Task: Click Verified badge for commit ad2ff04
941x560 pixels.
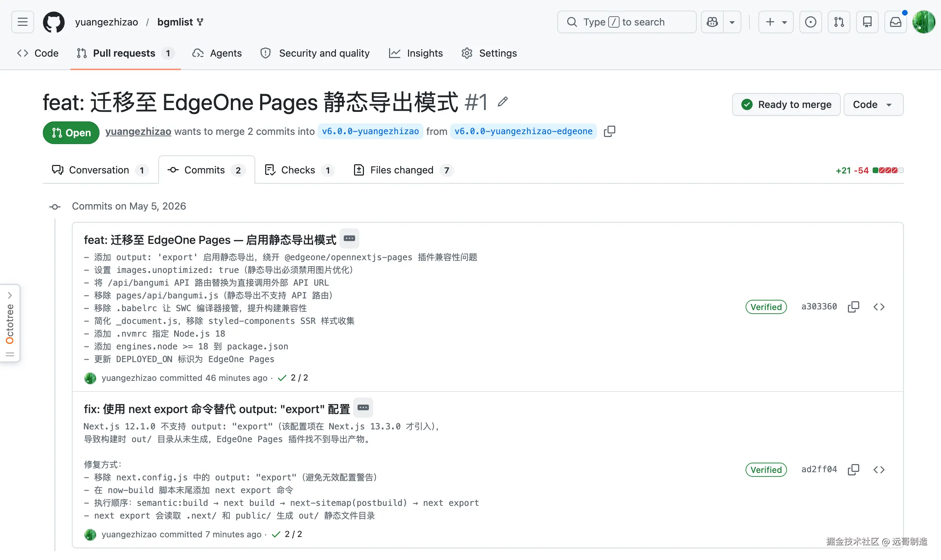Action: [766, 470]
